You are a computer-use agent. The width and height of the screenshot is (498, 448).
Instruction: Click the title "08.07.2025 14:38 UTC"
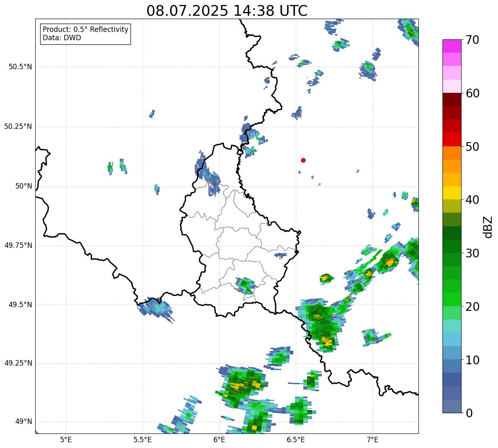point(227,10)
